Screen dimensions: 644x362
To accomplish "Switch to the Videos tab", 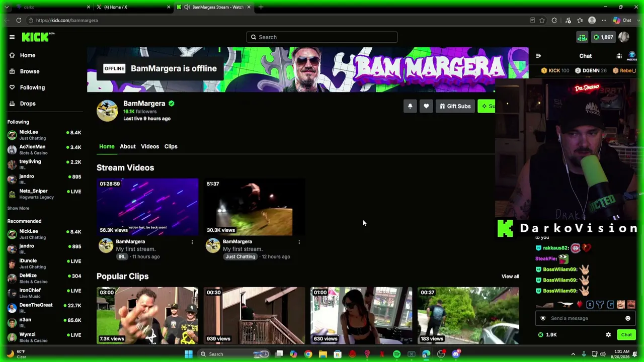I will click(x=150, y=146).
